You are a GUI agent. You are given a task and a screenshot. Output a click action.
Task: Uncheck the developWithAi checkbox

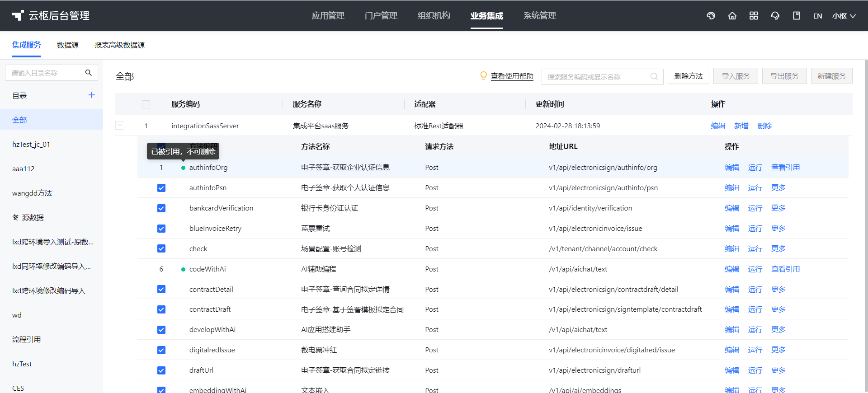(161, 330)
